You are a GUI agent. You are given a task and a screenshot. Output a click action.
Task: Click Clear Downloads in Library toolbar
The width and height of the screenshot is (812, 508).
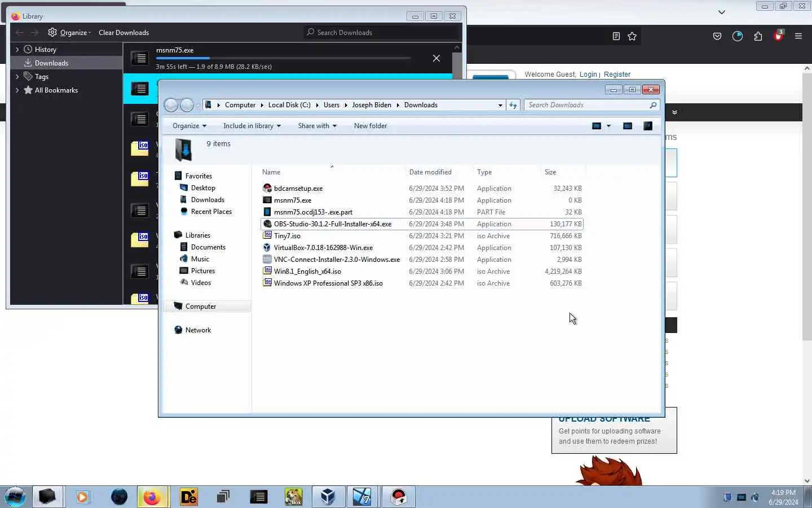[x=123, y=32]
